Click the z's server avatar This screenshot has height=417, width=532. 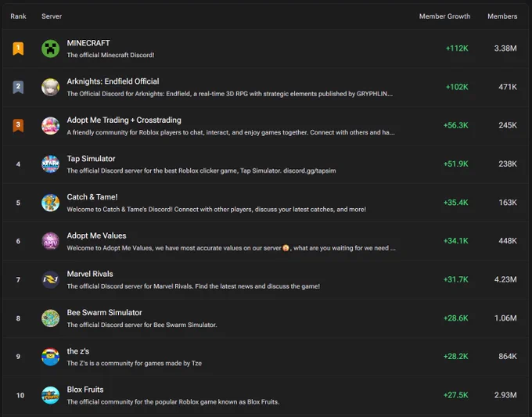click(50, 357)
